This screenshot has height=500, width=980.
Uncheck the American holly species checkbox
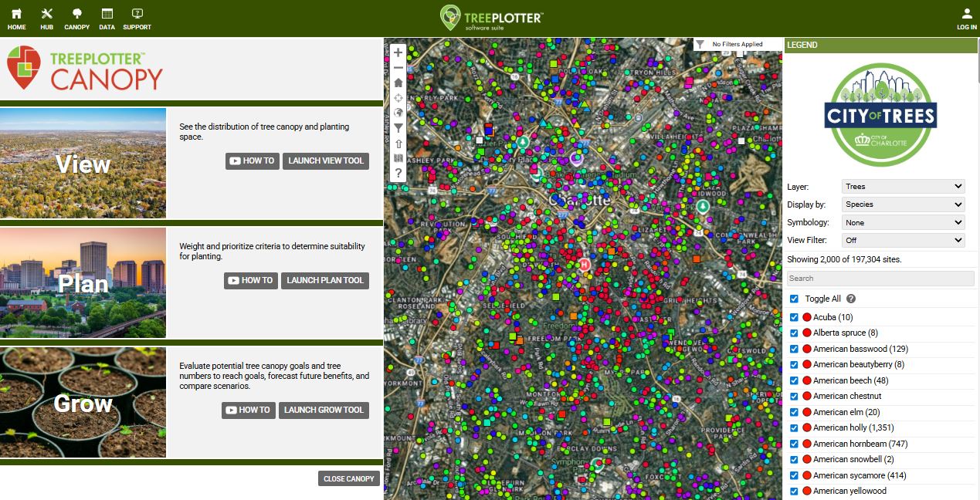coord(794,428)
